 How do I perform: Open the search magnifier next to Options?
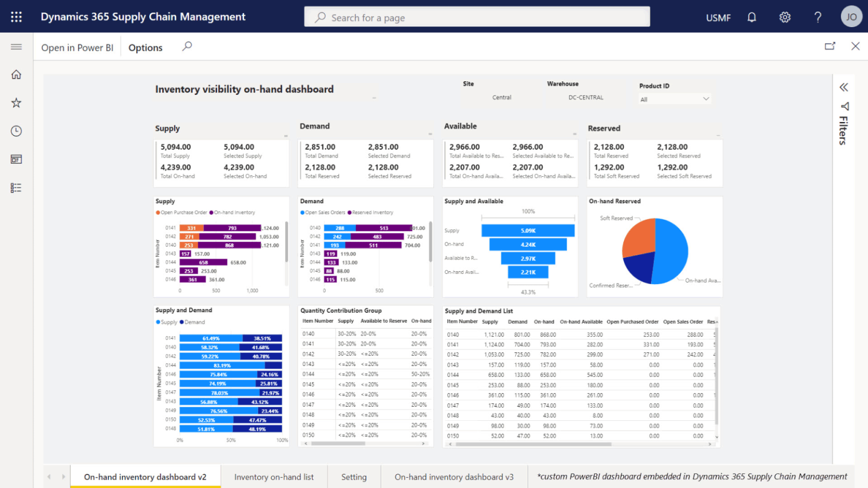pos(186,46)
